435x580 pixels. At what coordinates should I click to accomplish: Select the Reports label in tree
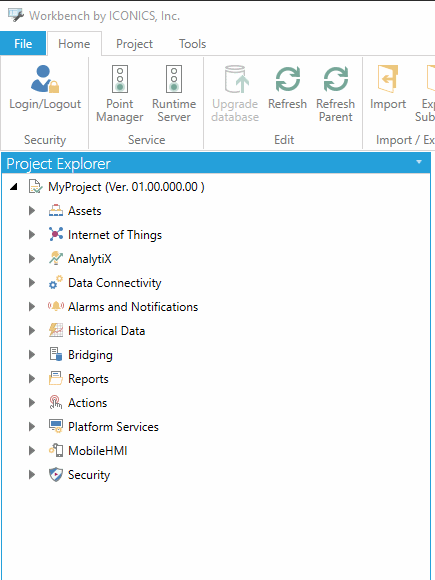88,379
